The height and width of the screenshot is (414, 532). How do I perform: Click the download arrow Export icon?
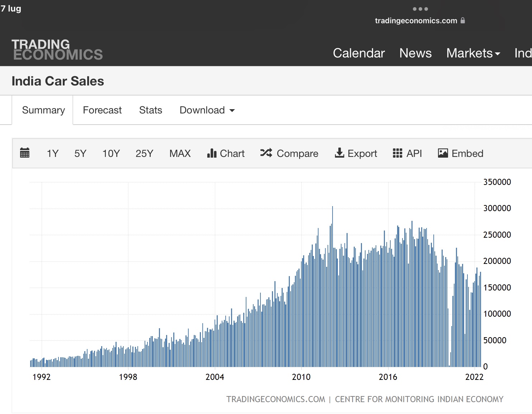click(x=339, y=153)
